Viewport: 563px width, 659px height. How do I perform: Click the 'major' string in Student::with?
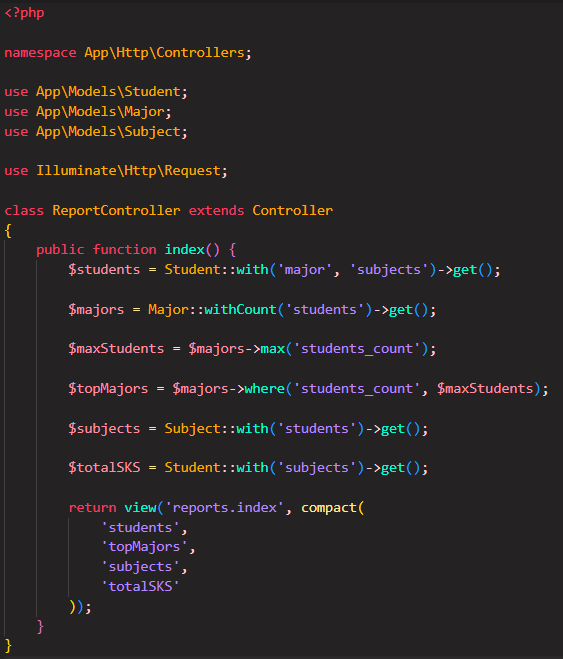tap(305, 269)
